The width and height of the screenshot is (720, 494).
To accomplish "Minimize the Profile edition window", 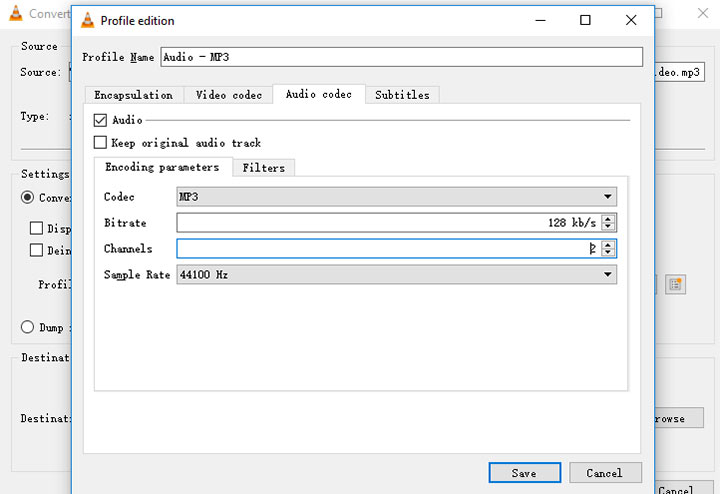I will (x=540, y=20).
